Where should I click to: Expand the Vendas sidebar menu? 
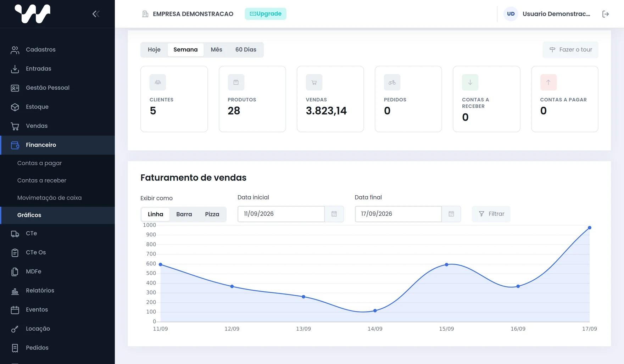[x=57, y=126]
